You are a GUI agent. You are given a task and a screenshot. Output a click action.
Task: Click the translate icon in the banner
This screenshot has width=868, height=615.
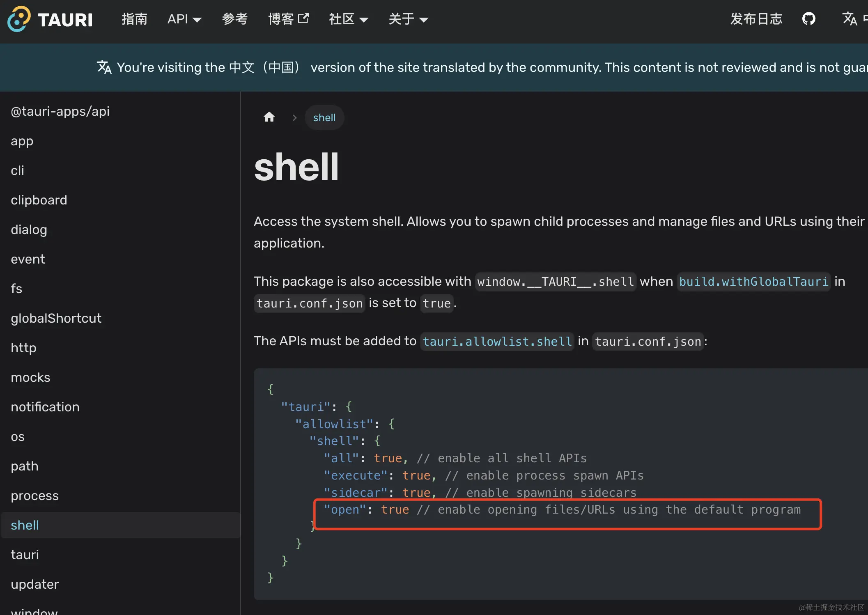coord(104,67)
